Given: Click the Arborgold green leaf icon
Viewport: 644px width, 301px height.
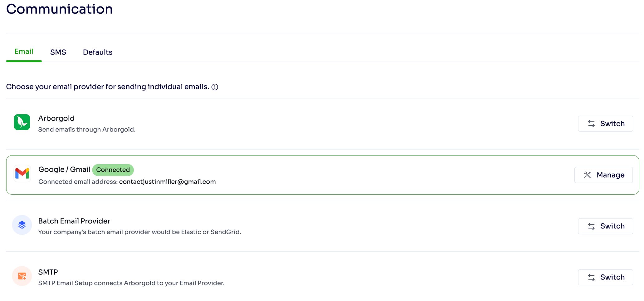Looking at the screenshot, I should 22,122.
